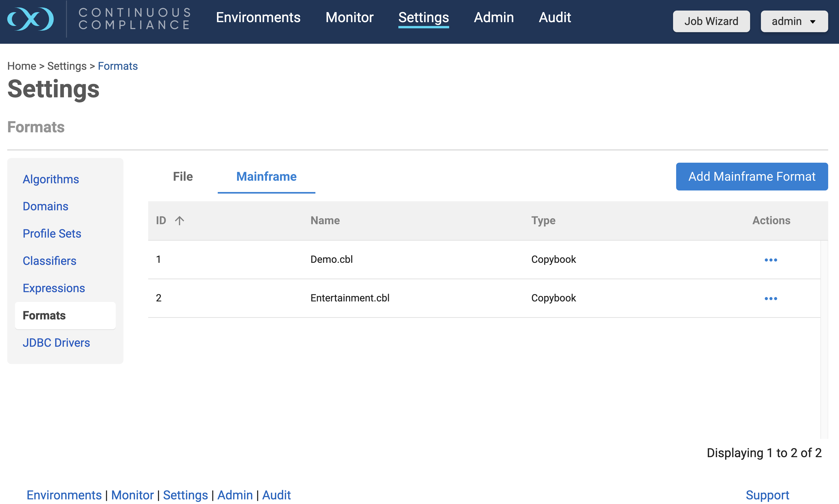Click the ID sort arrow icon
839x504 pixels.
(180, 221)
